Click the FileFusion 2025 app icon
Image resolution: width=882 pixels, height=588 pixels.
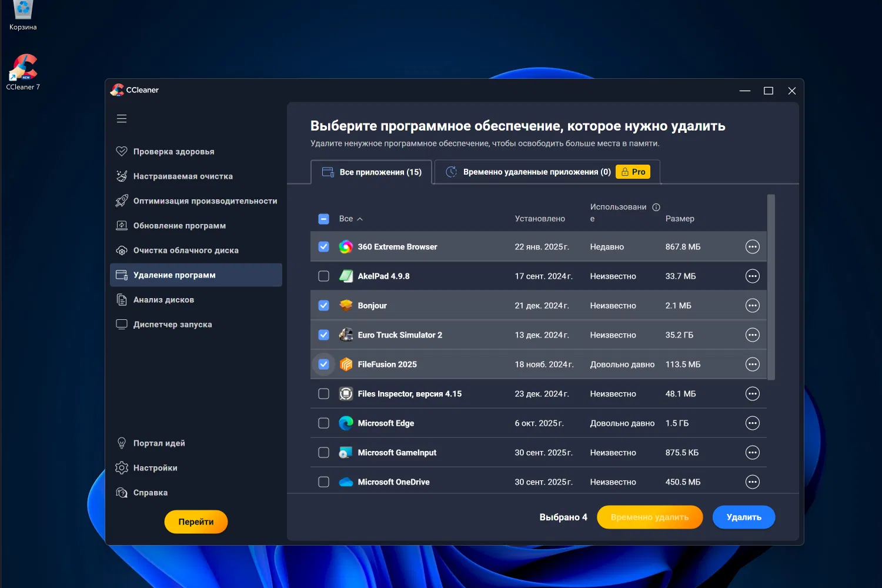[x=346, y=365]
